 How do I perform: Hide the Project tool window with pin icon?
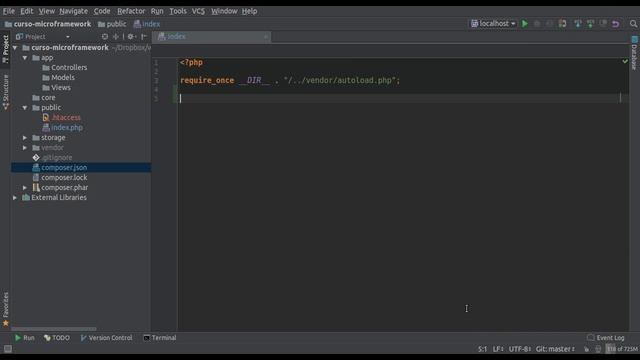144,37
